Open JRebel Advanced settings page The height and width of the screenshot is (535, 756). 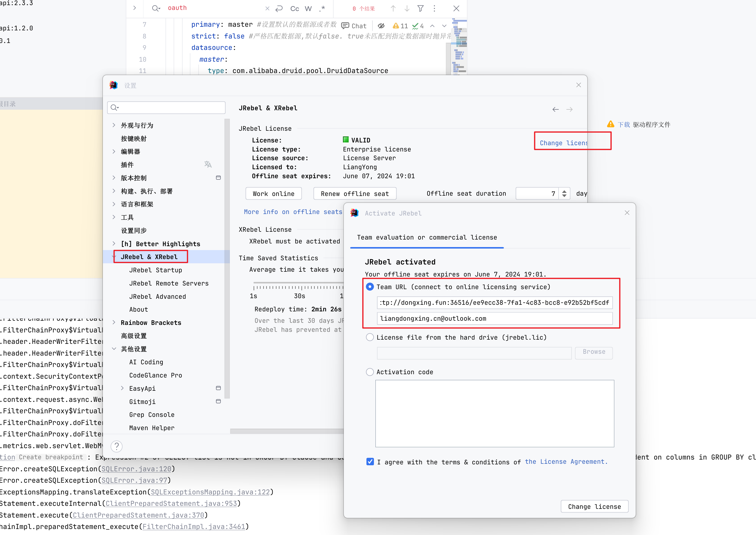pos(158,296)
